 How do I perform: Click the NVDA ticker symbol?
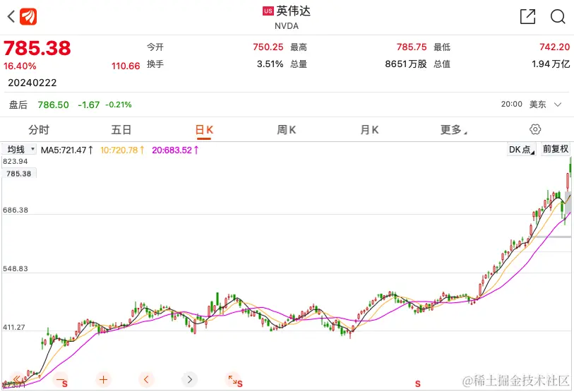tap(286, 26)
